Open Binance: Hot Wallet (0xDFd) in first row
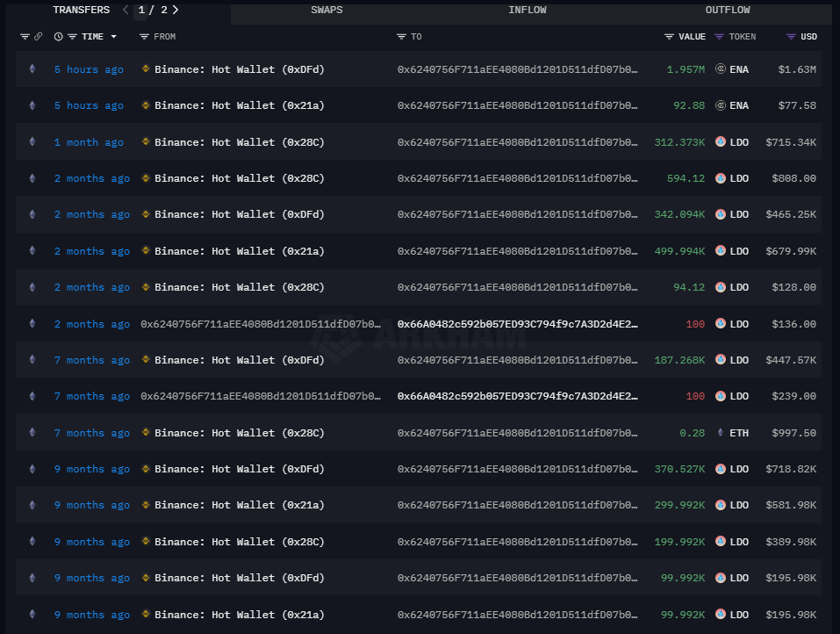 (239, 69)
